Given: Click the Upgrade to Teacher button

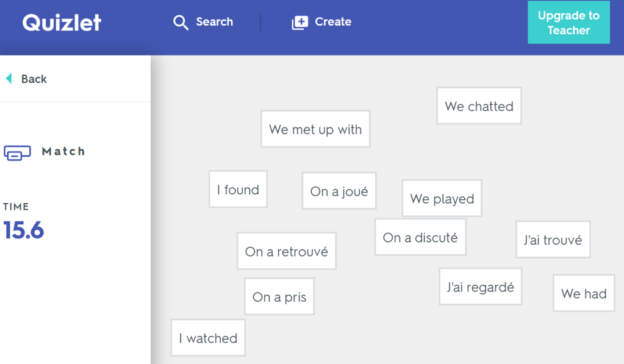Looking at the screenshot, I should [568, 23].
